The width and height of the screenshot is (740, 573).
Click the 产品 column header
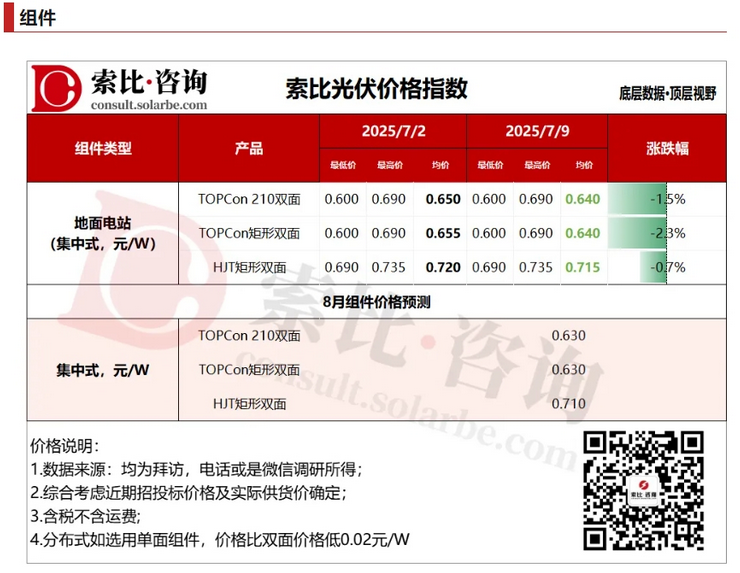[249, 148]
